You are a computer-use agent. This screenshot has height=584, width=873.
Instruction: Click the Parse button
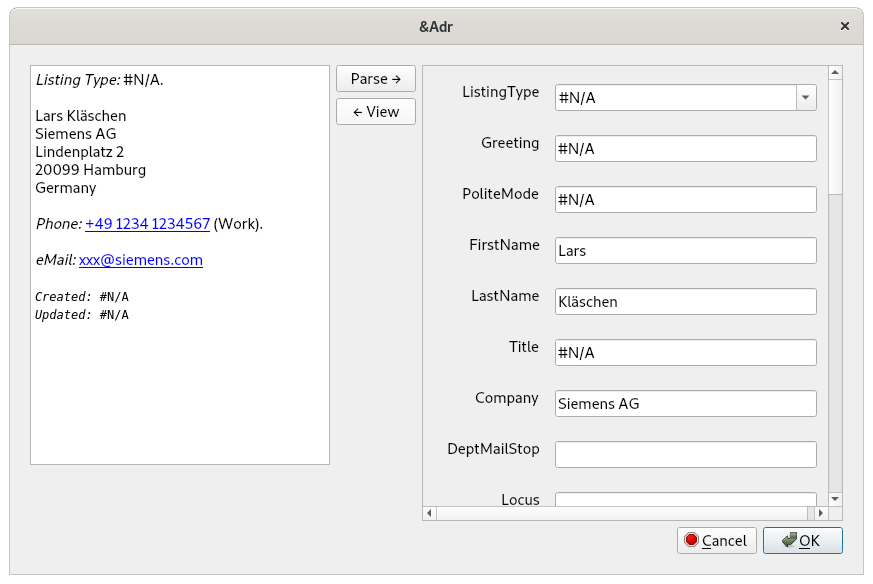coord(375,79)
